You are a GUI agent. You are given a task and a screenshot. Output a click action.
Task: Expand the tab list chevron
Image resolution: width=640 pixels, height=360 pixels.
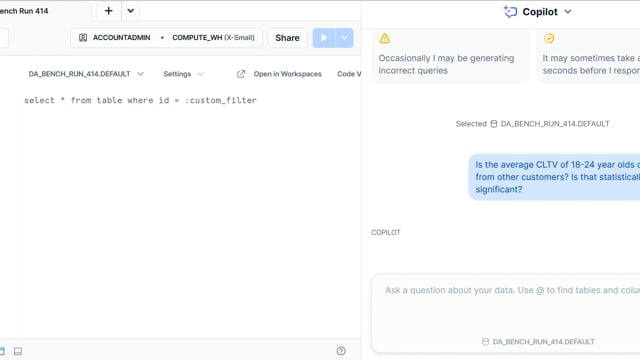[131, 11]
